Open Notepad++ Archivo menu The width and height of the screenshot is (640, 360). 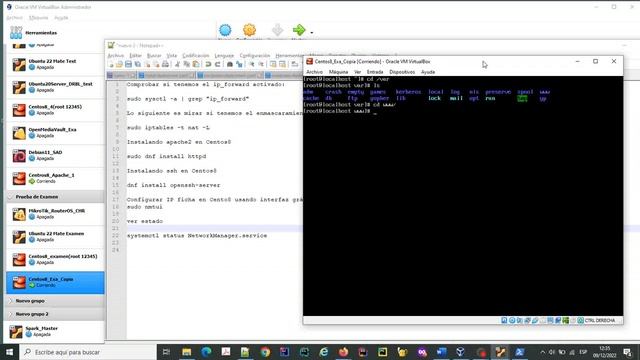116,56
